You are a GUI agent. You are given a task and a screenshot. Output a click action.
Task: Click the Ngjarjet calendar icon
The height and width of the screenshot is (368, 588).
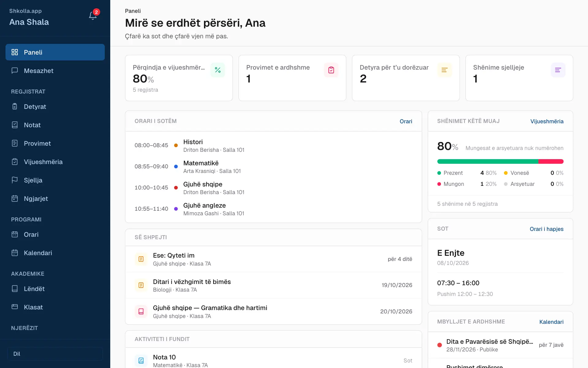click(x=15, y=198)
